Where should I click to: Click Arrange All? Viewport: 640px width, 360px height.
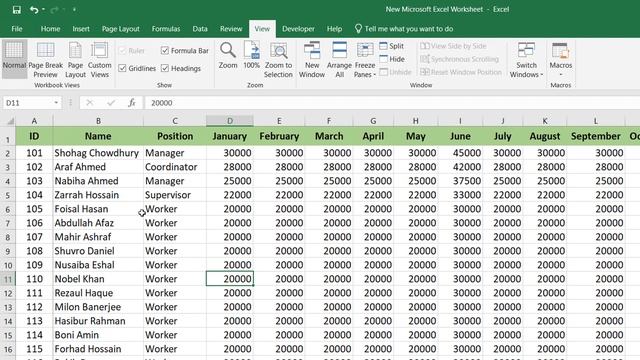point(339,59)
